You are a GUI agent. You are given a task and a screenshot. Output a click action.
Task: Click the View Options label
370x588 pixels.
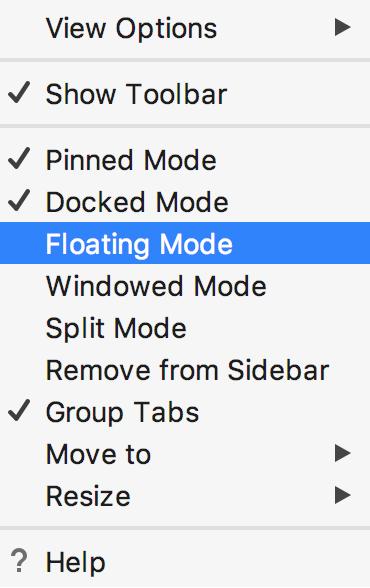point(132,29)
